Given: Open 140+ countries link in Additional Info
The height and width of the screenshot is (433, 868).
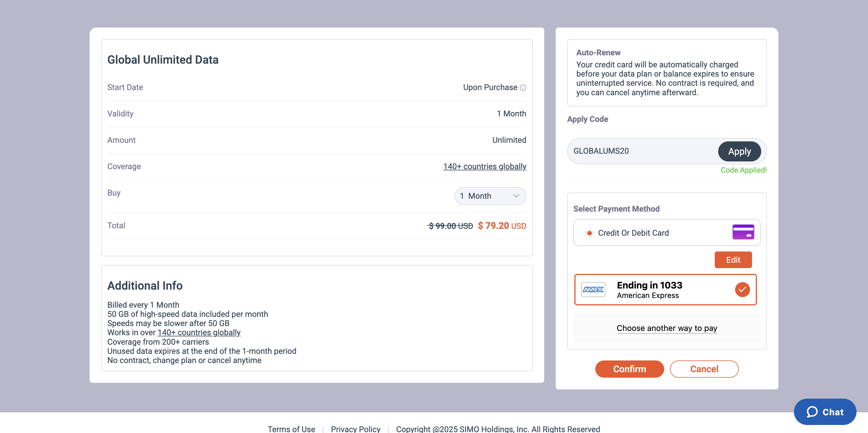Looking at the screenshot, I should click(199, 332).
